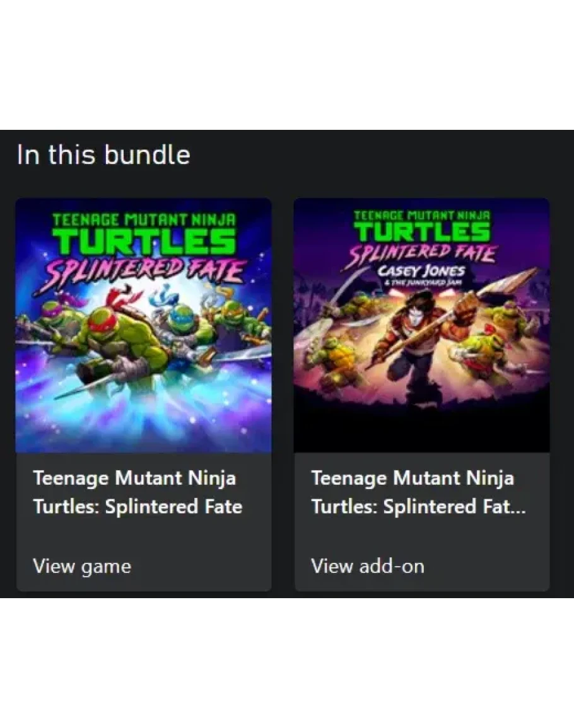Click the "View game" link
Screen dimensions: 574x728
(x=82, y=566)
